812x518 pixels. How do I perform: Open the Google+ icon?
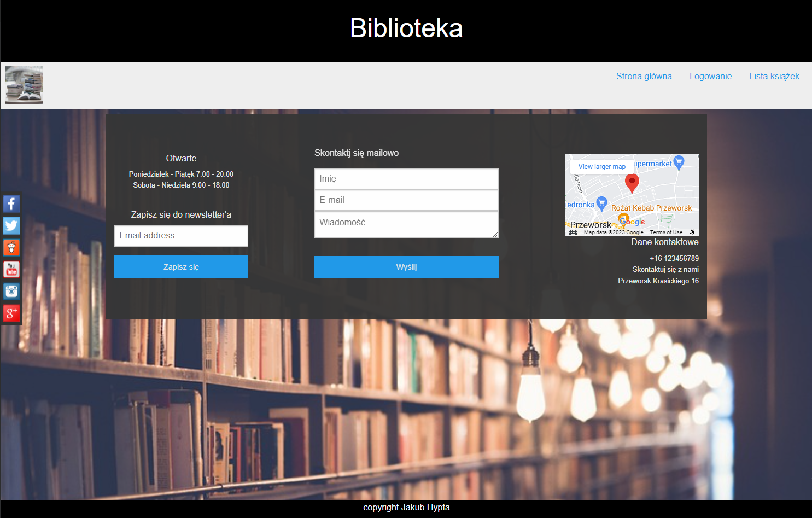[11, 313]
